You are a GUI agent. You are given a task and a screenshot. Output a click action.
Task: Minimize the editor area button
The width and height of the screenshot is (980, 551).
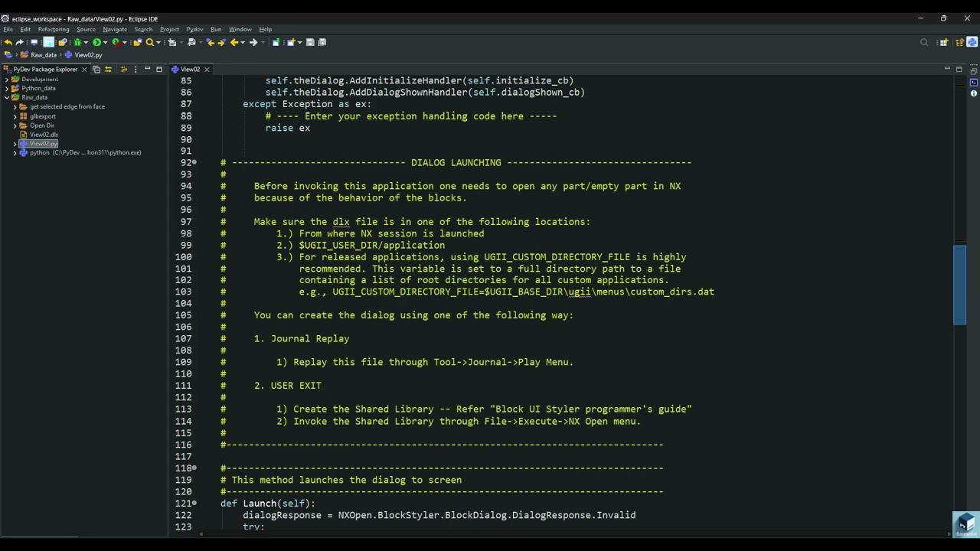pyautogui.click(x=947, y=68)
